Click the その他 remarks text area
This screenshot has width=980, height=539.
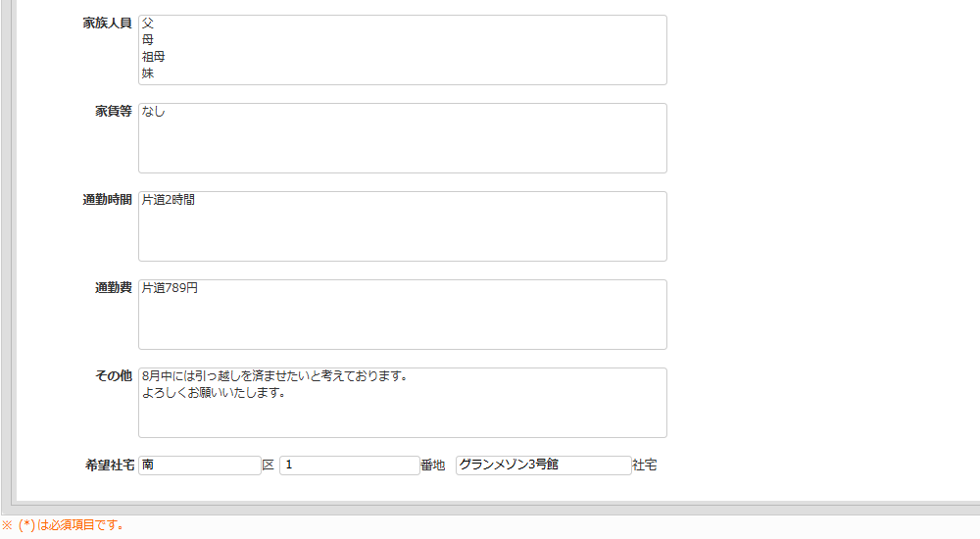[x=402, y=403]
